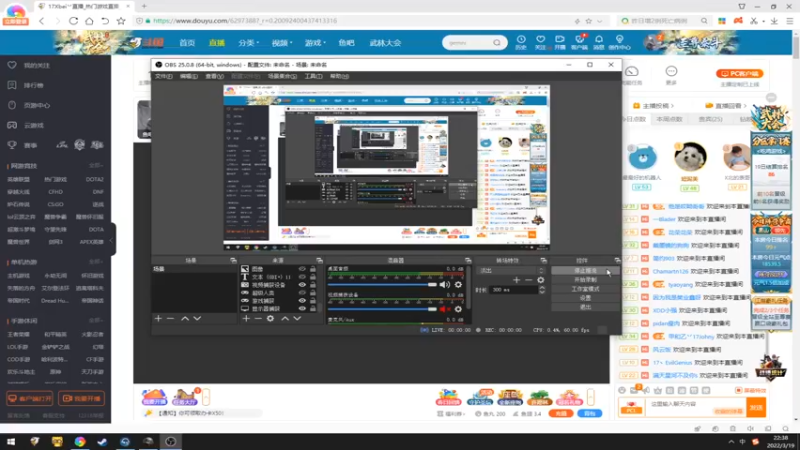Click the 开始录制 button in OBS Controls

click(585, 280)
